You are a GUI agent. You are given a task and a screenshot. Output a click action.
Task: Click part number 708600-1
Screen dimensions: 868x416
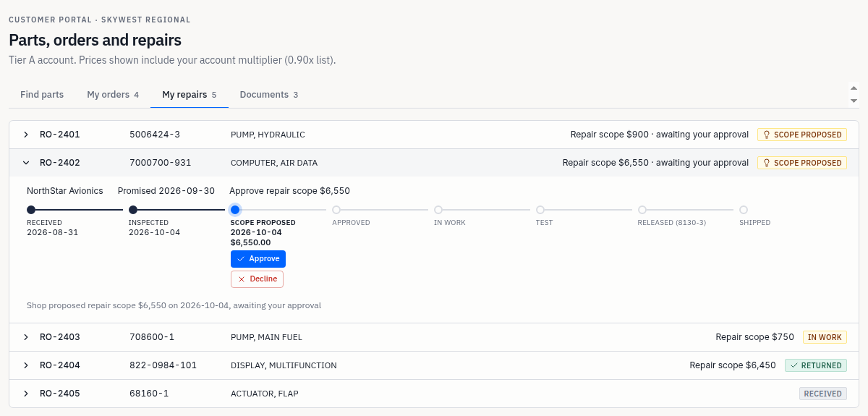[x=152, y=337]
